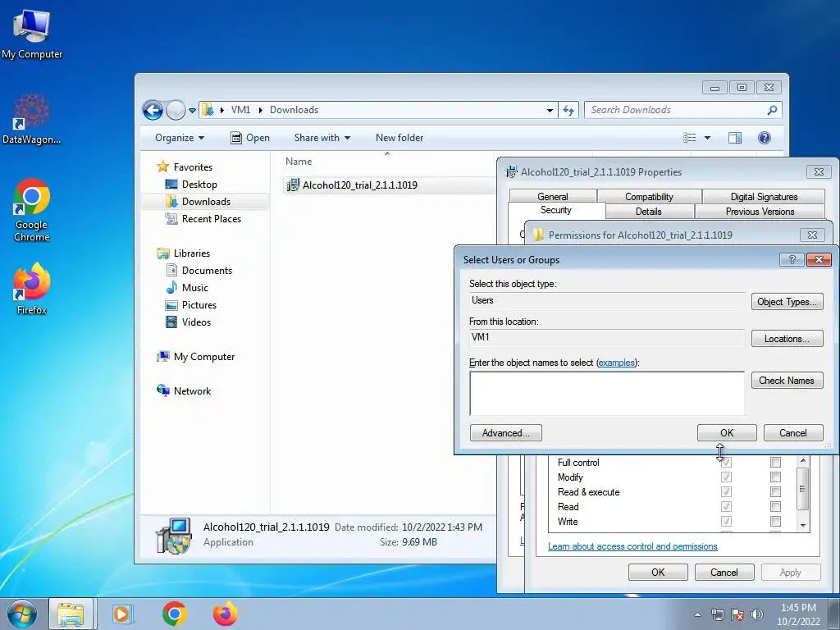Select the Security tab
The height and width of the screenshot is (630, 840).
coord(556,210)
